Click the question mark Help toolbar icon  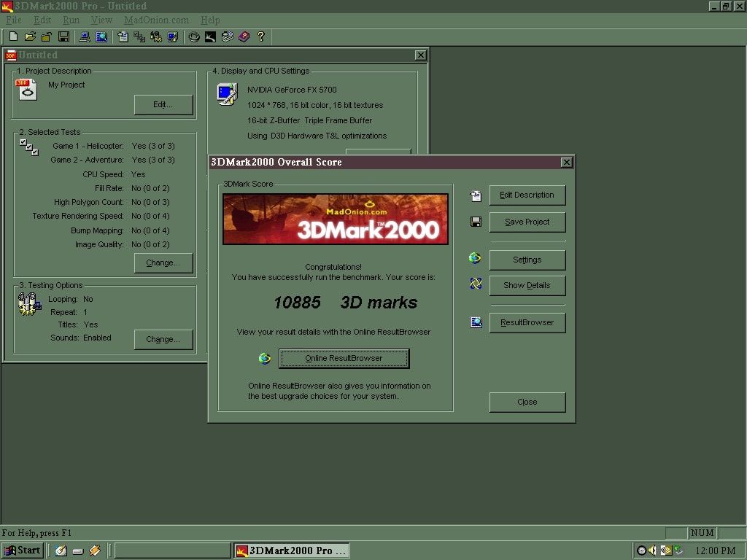(261, 36)
